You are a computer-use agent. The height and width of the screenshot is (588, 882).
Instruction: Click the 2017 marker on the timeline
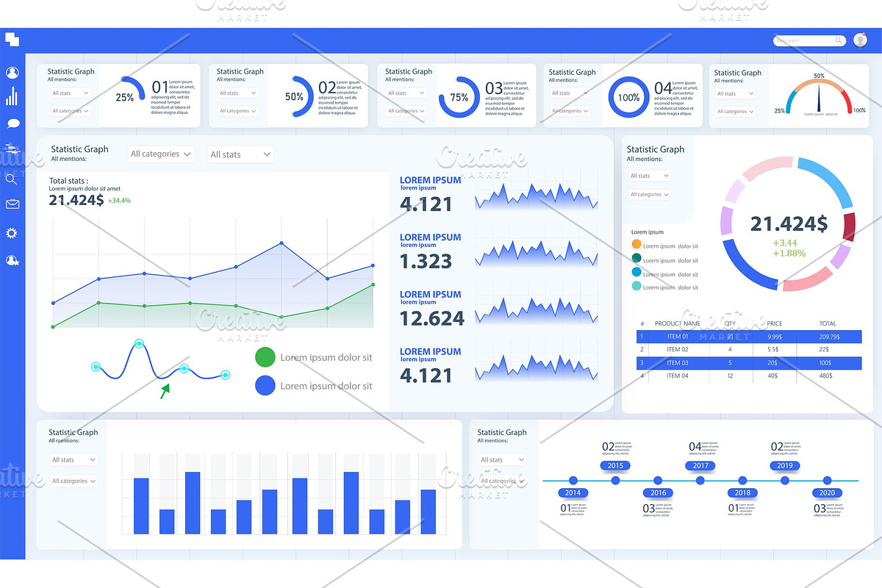tap(700, 465)
